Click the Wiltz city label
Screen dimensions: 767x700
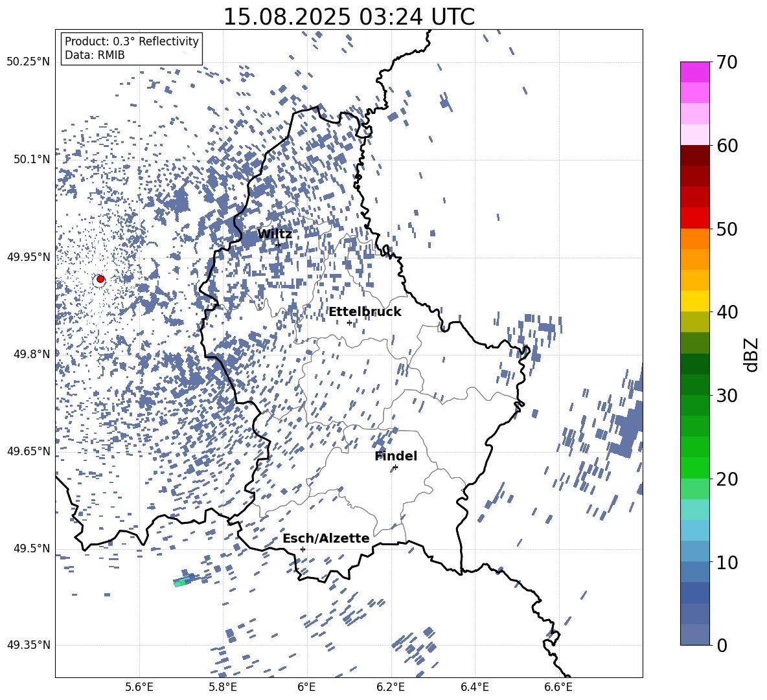275,234
